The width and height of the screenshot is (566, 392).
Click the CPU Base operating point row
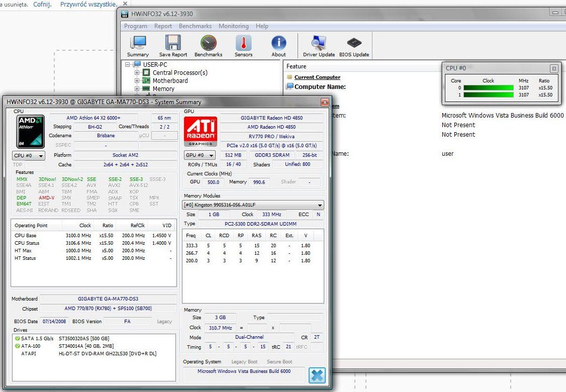(x=93, y=235)
